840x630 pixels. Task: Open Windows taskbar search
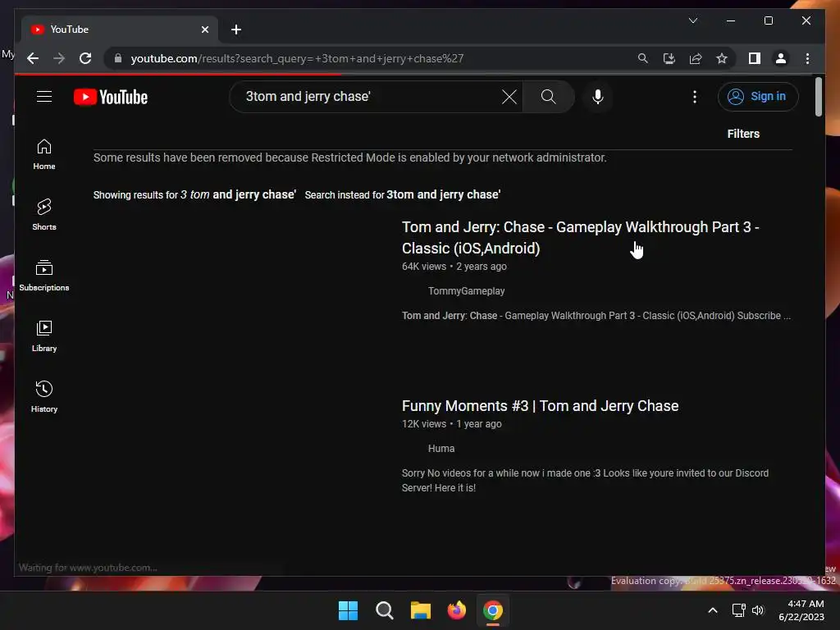384,610
